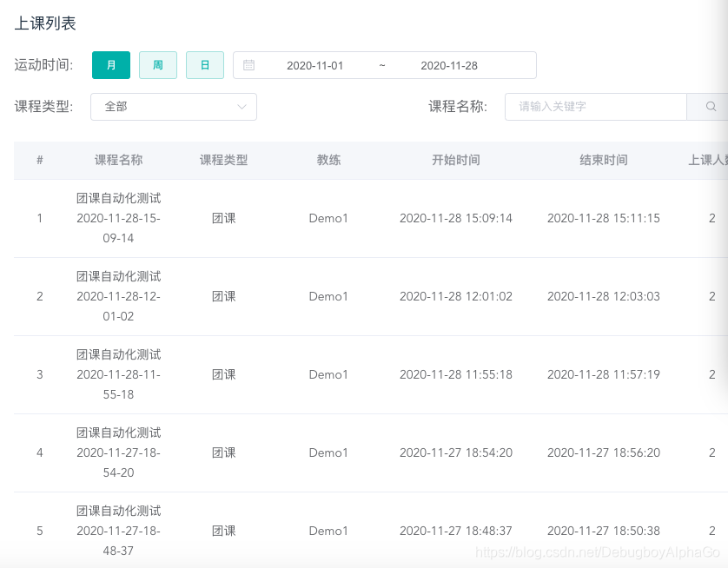The height and width of the screenshot is (568, 728).
Task: Click row 5 end time 18:50:38
Action: 604,531
